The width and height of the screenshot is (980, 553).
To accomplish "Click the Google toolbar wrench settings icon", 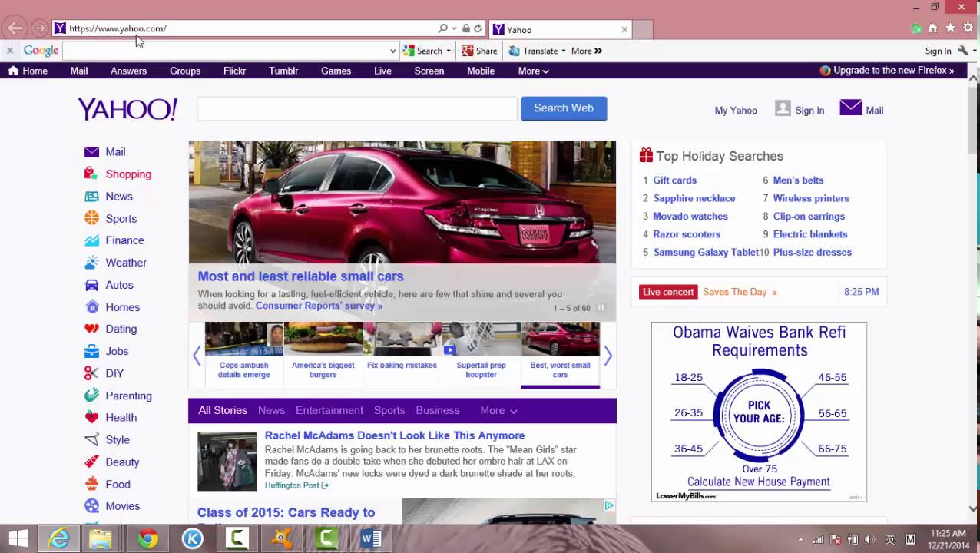I will pos(962,51).
